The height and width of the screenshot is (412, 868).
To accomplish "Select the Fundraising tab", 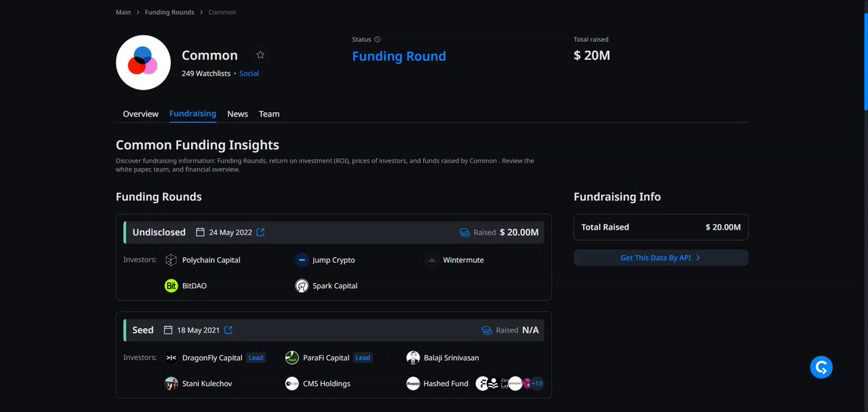I will (192, 114).
